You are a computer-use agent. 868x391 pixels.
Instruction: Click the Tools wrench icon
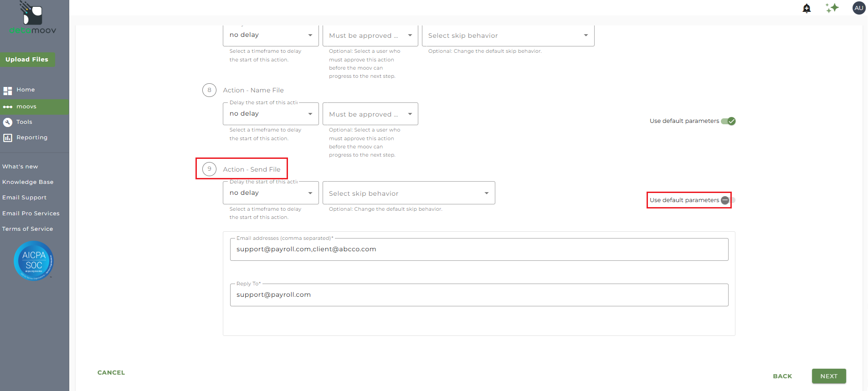coord(8,122)
